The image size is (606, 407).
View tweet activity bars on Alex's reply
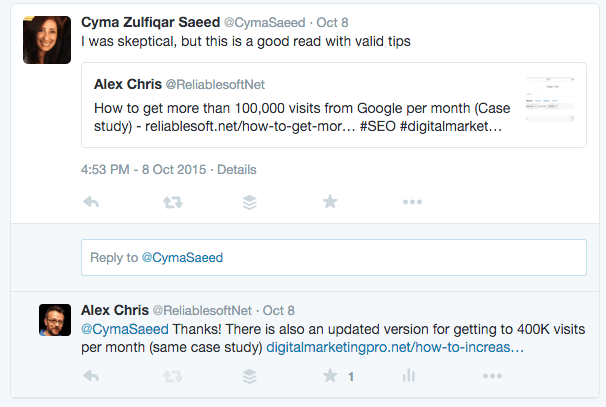pos(408,376)
